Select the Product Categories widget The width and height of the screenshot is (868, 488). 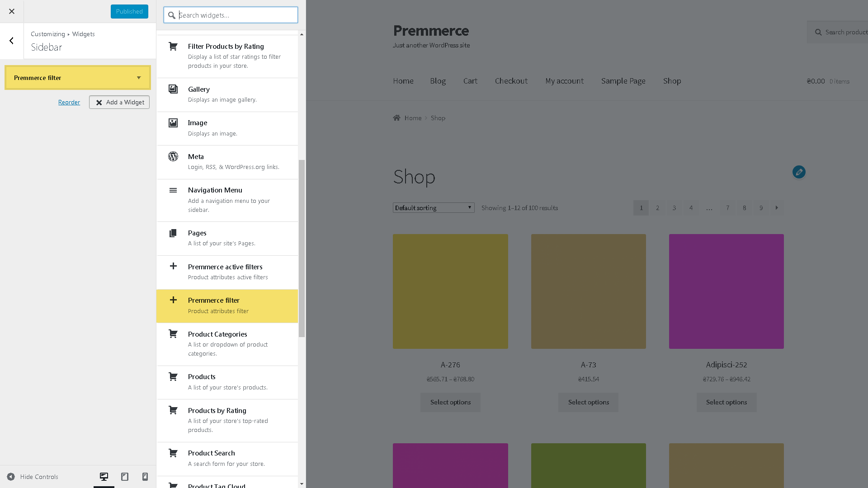pos(227,344)
